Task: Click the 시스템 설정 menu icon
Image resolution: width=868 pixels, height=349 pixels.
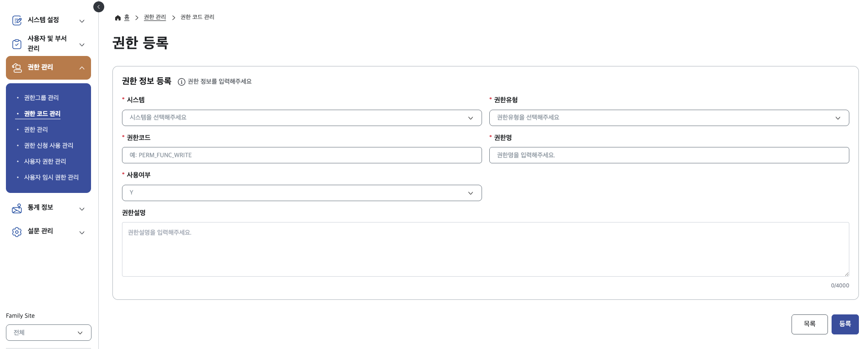Action: coord(17,20)
